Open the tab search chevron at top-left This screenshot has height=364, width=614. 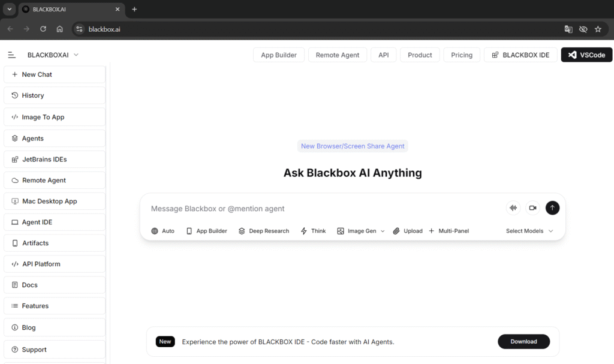tap(10, 9)
